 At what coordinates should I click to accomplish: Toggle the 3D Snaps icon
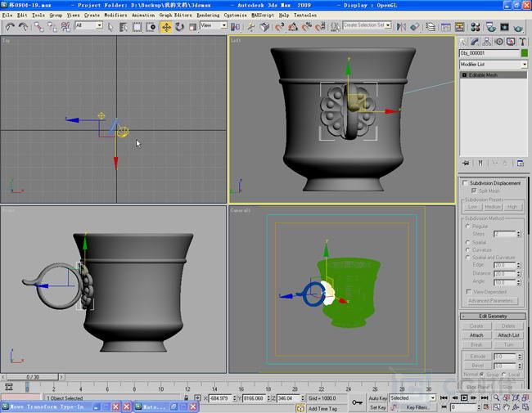[x=279, y=27]
